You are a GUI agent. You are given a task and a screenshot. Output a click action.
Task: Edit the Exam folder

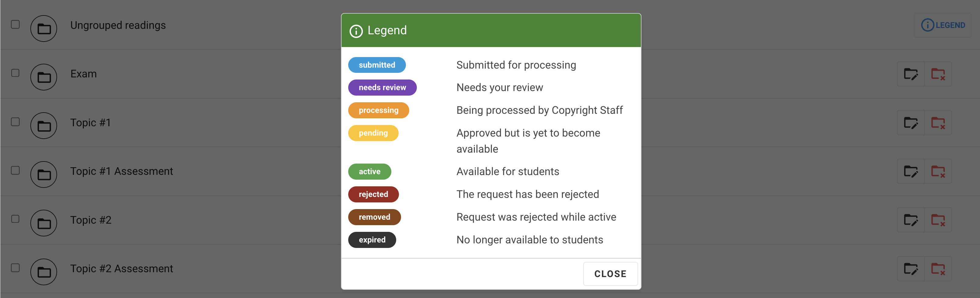click(x=911, y=74)
